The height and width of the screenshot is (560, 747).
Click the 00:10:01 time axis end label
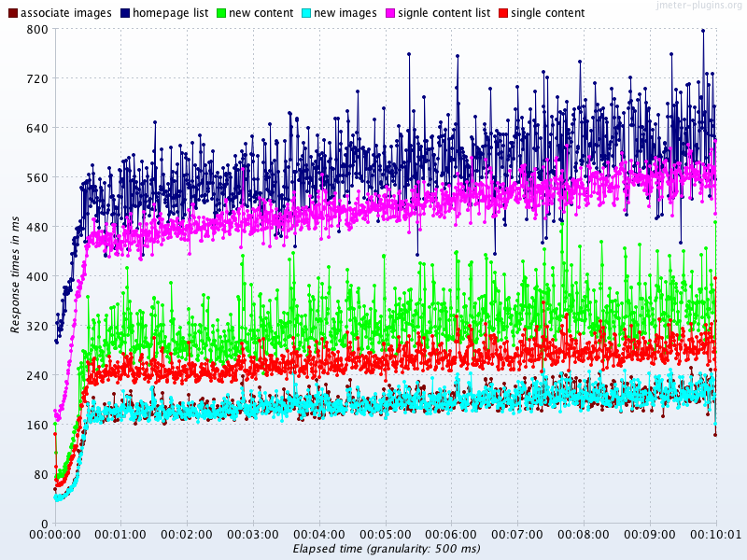(715, 535)
